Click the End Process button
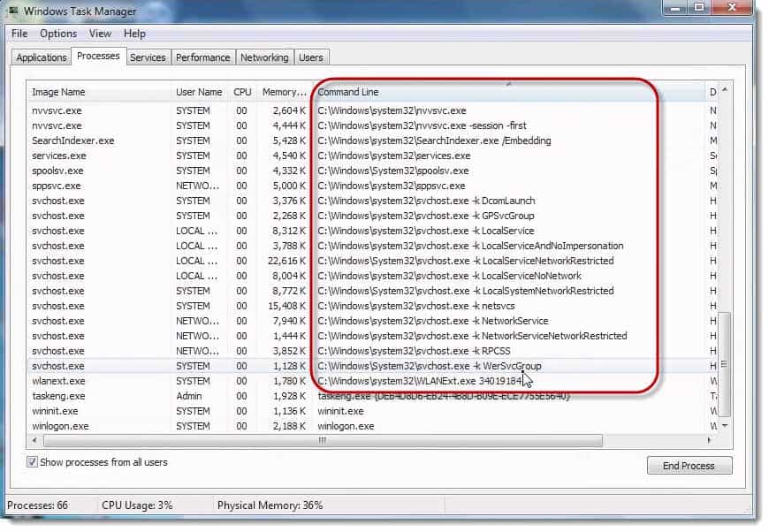Viewport: 769px width, 532px height. (x=689, y=466)
